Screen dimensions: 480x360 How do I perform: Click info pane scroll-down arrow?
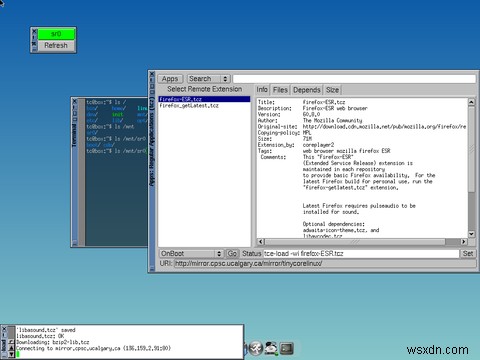coord(471,234)
